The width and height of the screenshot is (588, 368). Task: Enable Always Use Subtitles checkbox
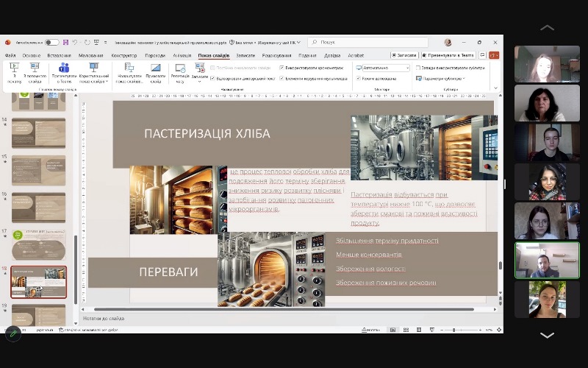(x=417, y=68)
